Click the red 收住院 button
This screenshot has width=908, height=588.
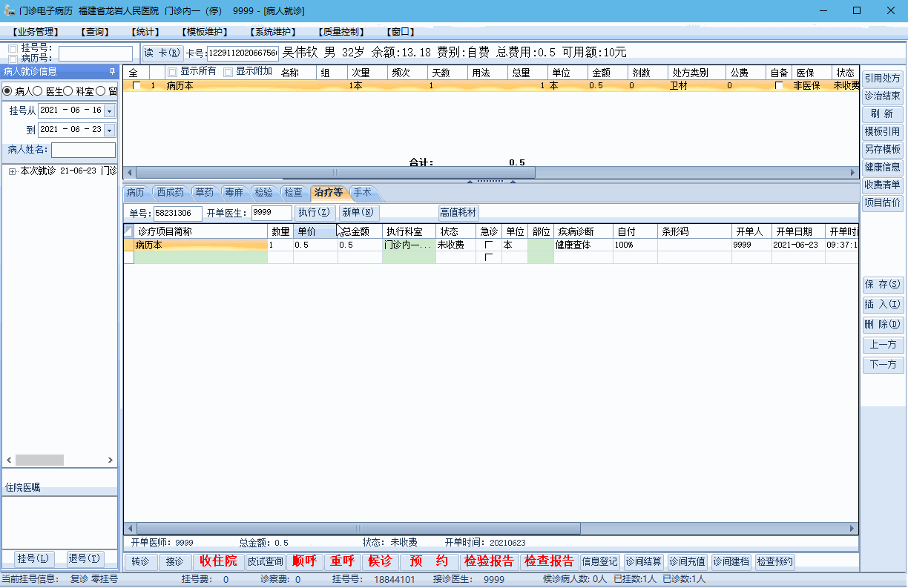pos(219,561)
